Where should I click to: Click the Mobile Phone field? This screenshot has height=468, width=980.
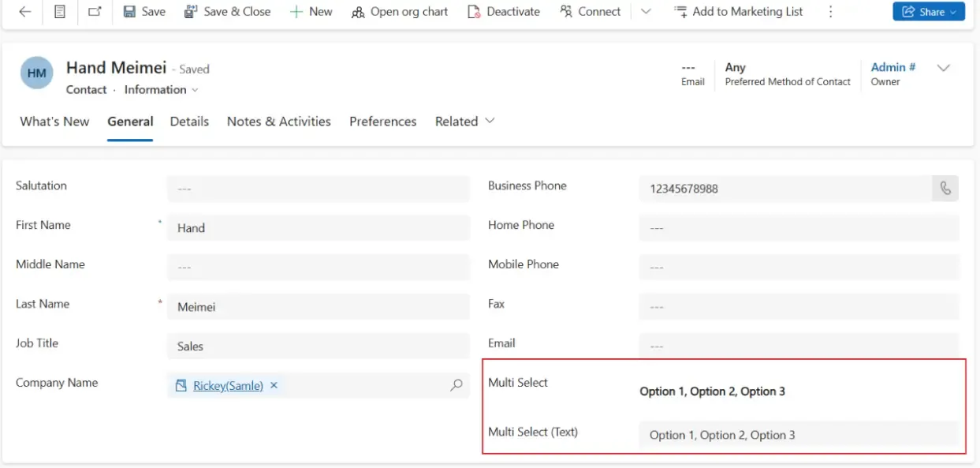[x=799, y=268]
